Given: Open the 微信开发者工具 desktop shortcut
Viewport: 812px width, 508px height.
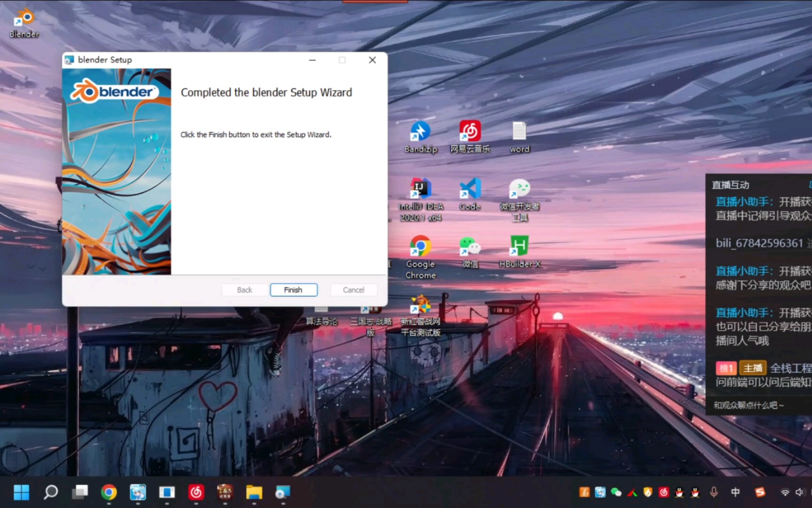Looking at the screenshot, I should (x=519, y=199).
